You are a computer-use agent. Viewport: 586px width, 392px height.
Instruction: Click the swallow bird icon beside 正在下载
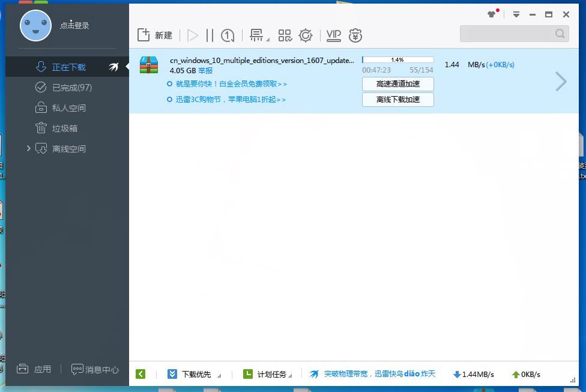coord(113,67)
